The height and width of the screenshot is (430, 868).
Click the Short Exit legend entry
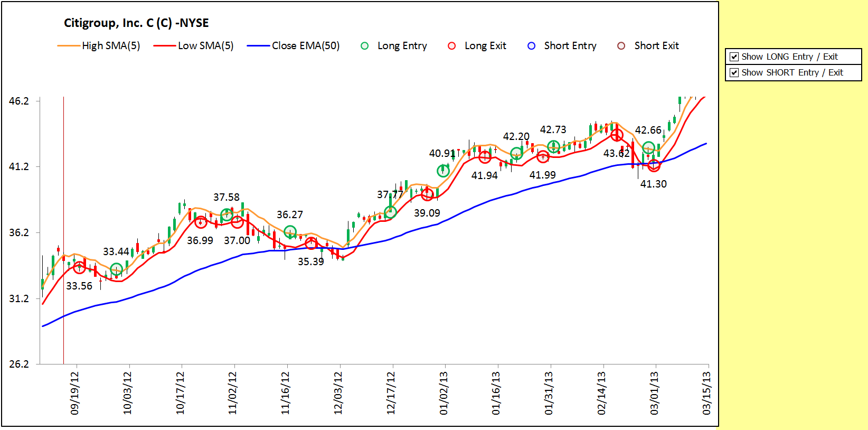(x=648, y=46)
